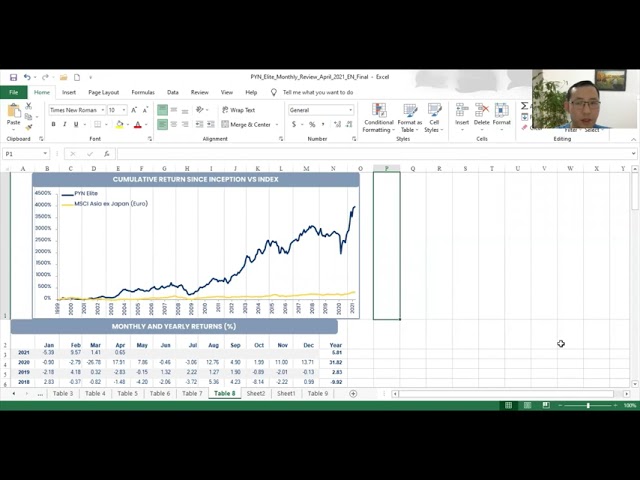Create a new blank workbook from quick access
Screen dimensions: 640x480
point(77,77)
